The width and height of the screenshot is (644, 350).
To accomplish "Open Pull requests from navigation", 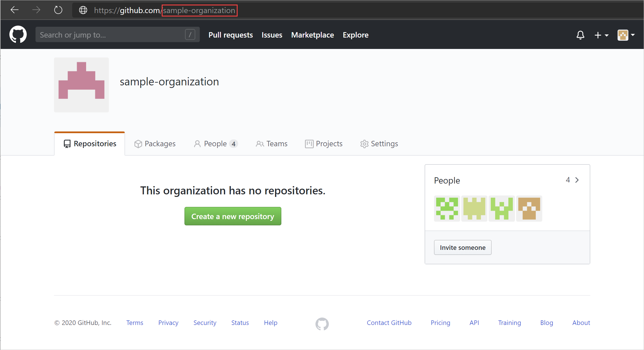I will tap(231, 35).
